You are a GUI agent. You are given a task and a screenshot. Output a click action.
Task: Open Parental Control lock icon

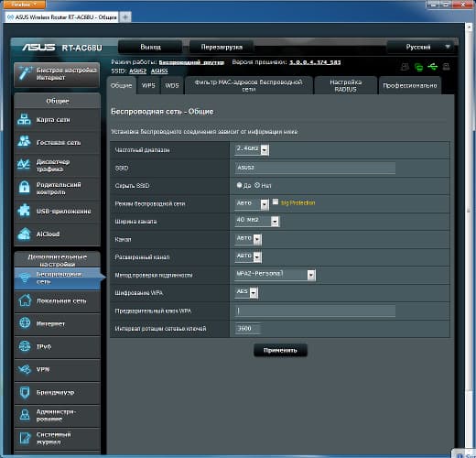pyautogui.click(x=24, y=188)
